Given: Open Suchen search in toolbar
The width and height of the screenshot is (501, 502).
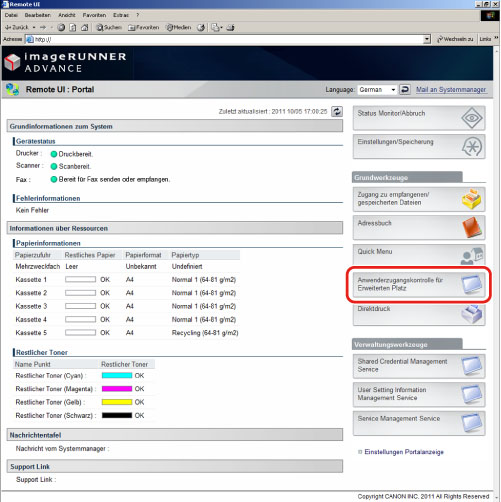Looking at the screenshot, I should [x=109, y=27].
